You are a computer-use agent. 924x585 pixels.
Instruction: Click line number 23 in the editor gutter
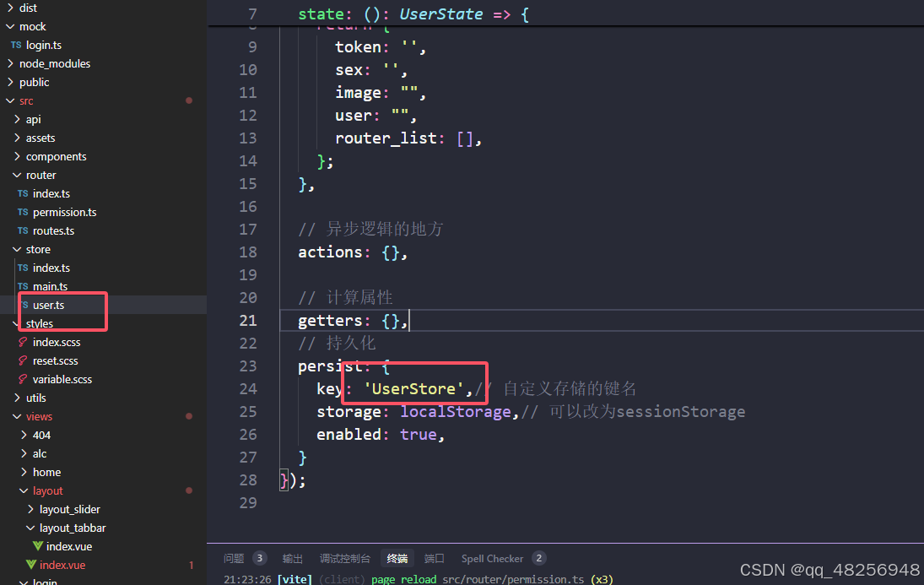point(247,366)
